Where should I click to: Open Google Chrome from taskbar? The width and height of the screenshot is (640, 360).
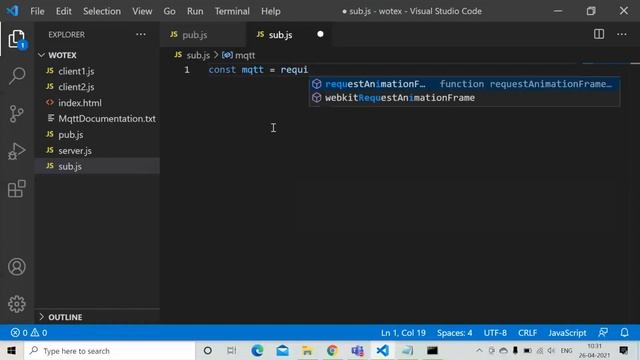[x=332, y=351]
